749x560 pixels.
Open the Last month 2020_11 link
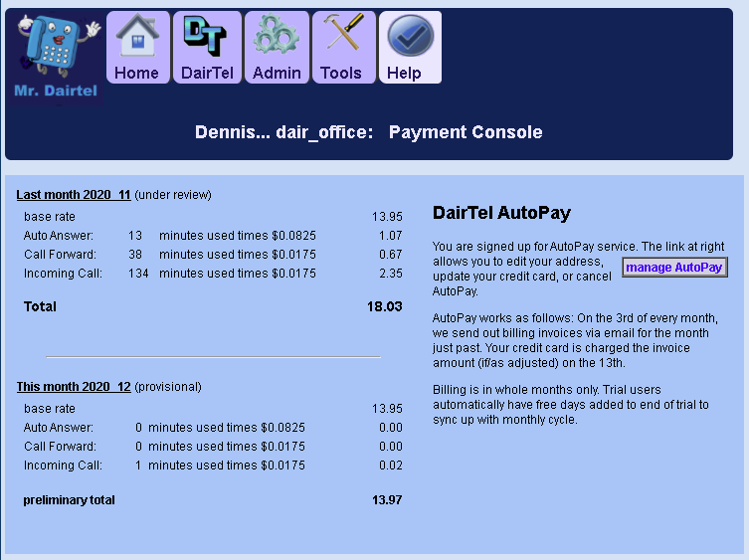(74, 195)
